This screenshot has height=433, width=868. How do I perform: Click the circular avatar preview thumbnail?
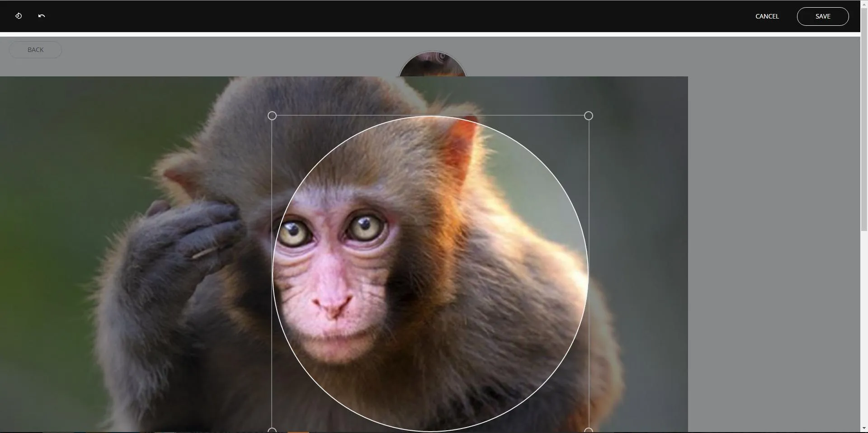click(x=432, y=64)
